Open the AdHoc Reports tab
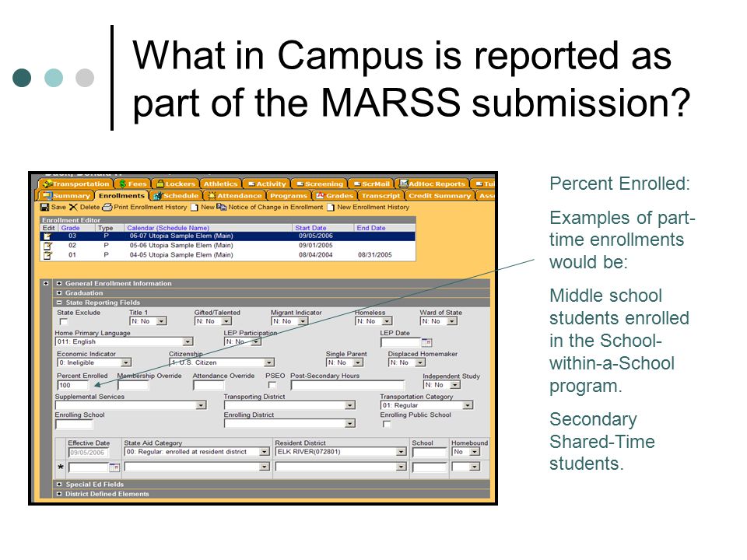The height and width of the screenshot is (560, 747). point(432,184)
